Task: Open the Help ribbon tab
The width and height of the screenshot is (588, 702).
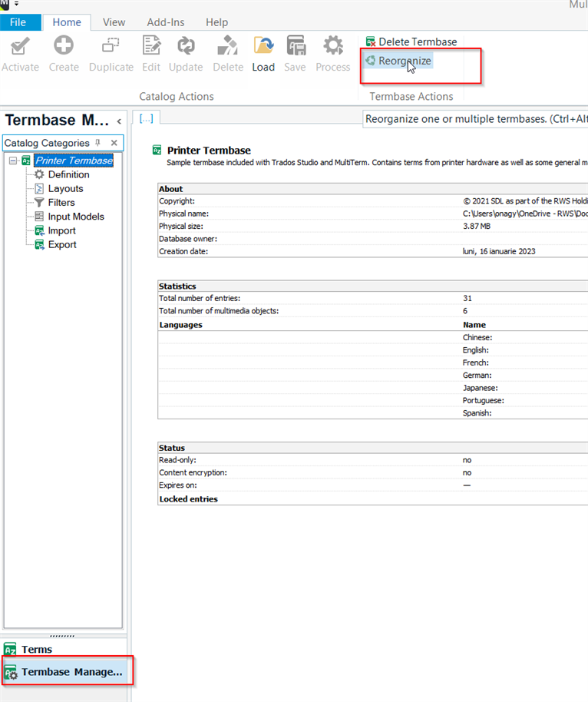Action: point(216,22)
